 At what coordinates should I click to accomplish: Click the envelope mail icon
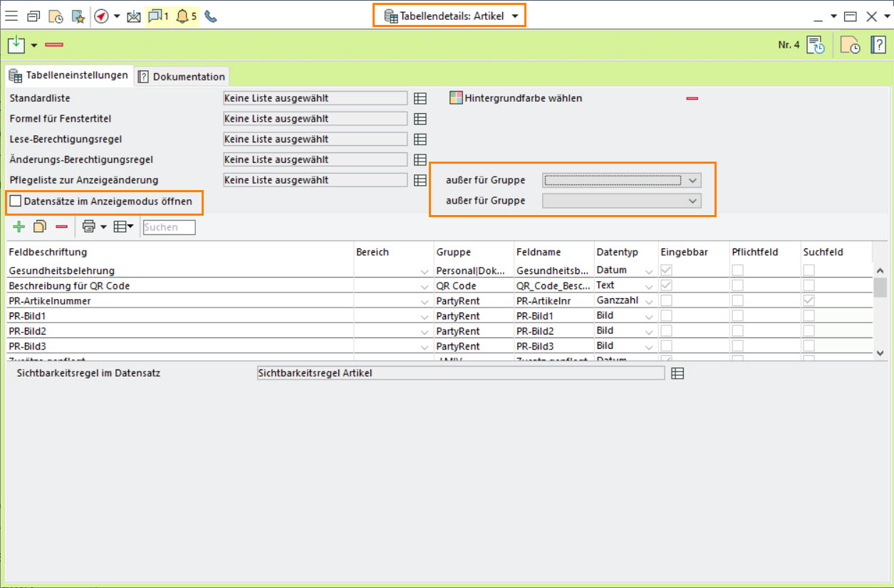coord(133,16)
